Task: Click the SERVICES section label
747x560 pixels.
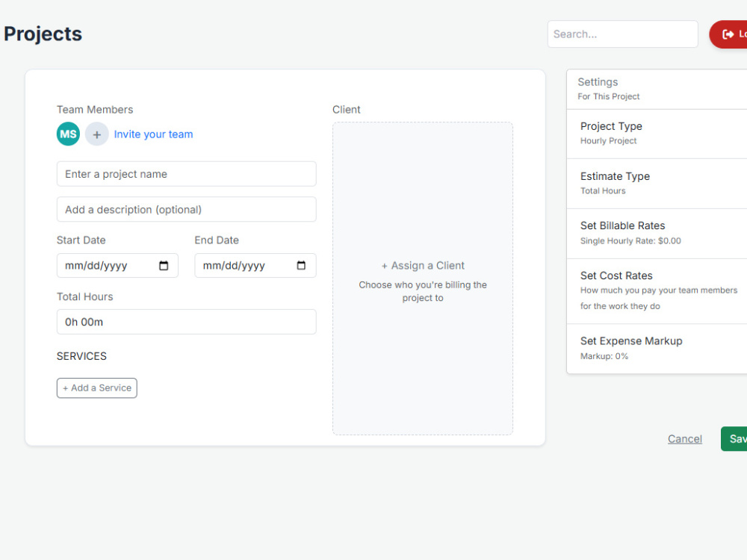Action: click(x=81, y=356)
